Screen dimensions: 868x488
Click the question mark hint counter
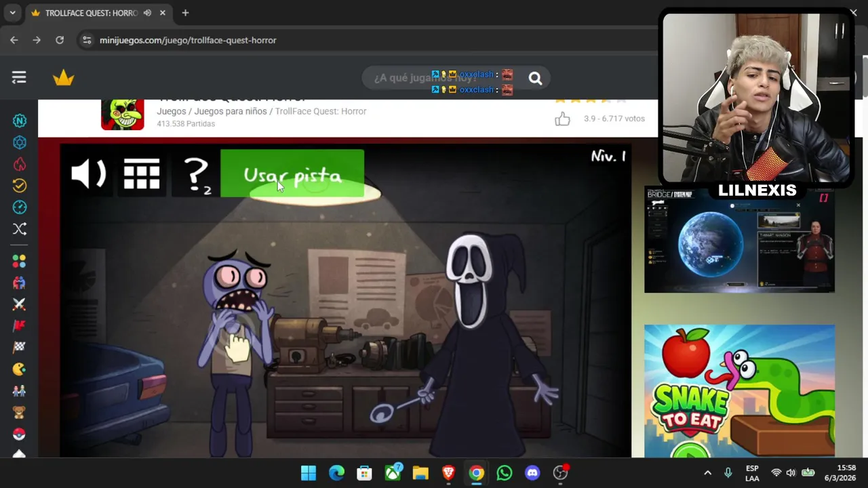pyautogui.click(x=197, y=176)
